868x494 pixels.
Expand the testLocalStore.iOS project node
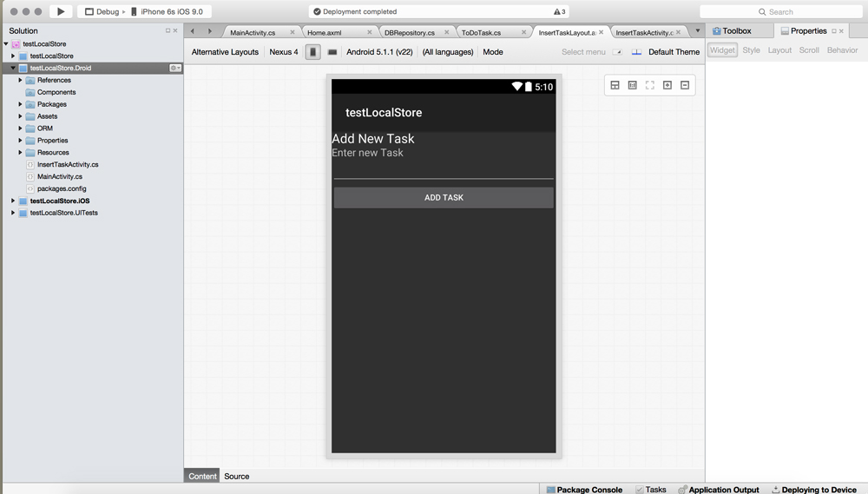click(x=13, y=201)
